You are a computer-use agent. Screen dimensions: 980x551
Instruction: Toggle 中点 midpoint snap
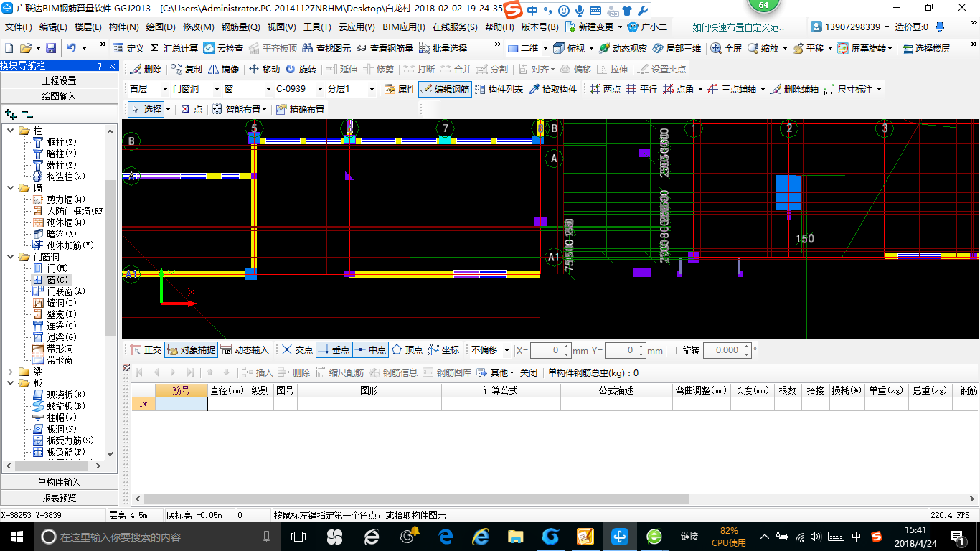click(x=370, y=350)
